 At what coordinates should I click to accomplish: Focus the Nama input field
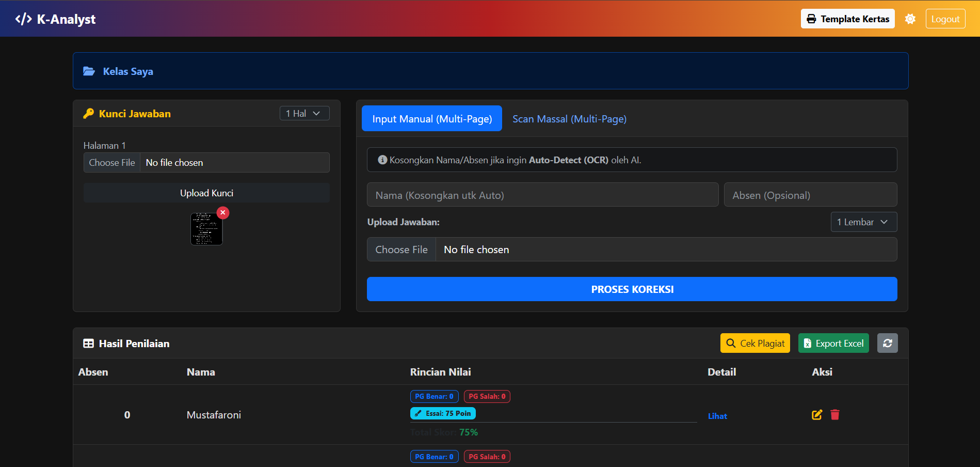[x=542, y=195]
